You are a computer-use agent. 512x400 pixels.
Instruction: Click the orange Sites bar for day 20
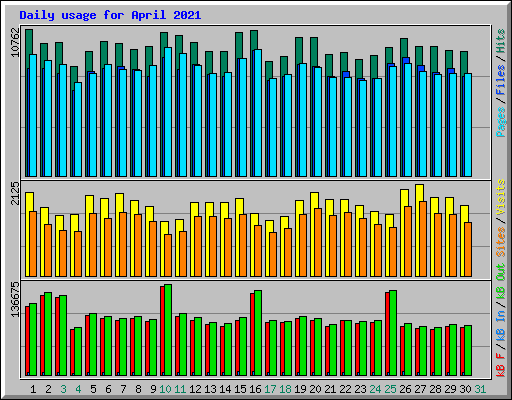pos(318,242)
